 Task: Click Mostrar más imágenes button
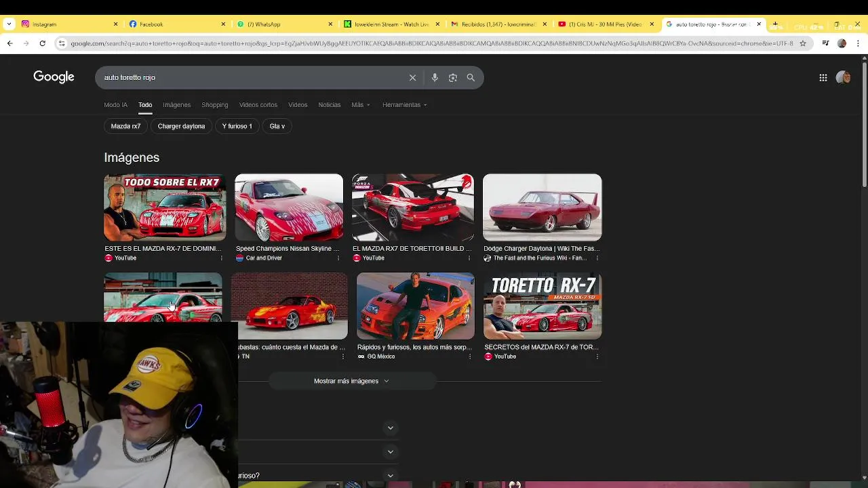point(352,381)
